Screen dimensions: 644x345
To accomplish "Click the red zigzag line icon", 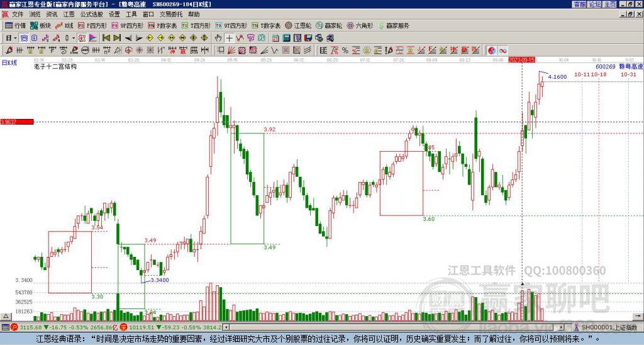I will coord(240,38).
